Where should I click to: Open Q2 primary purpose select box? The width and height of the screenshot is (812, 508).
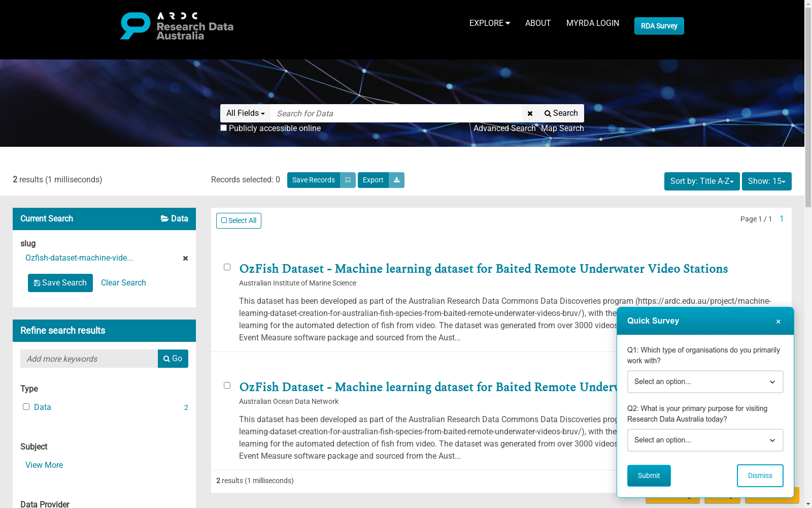tap(705, 440)
